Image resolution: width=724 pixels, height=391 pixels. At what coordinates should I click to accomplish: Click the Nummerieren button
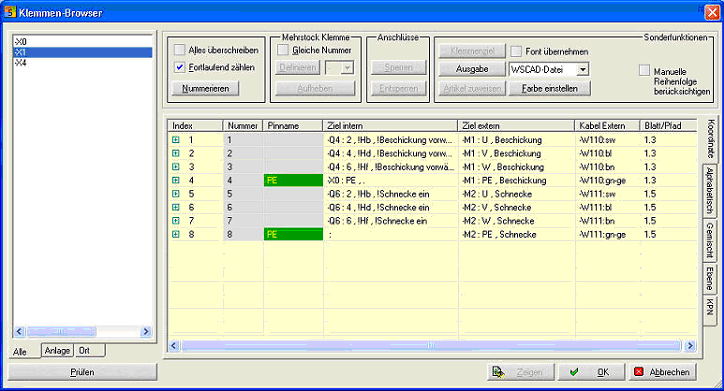pos(205,88)
